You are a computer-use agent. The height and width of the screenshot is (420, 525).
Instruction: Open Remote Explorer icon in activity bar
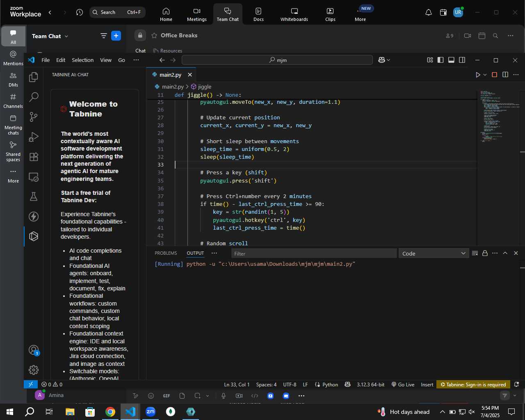pos(34,177)
